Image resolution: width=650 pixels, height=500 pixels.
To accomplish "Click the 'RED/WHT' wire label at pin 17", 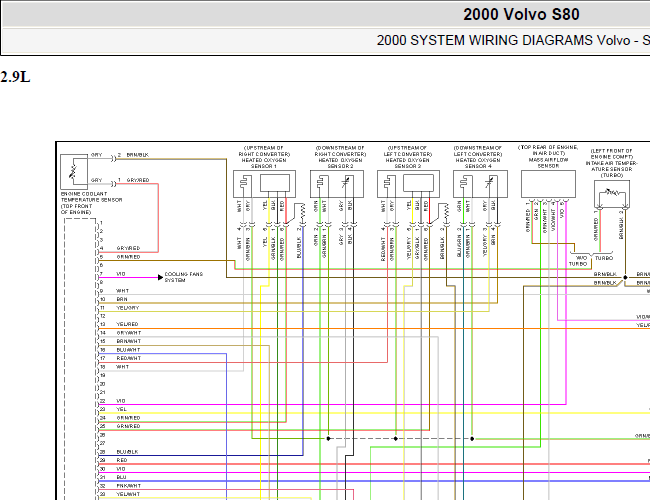I will 129,358.
